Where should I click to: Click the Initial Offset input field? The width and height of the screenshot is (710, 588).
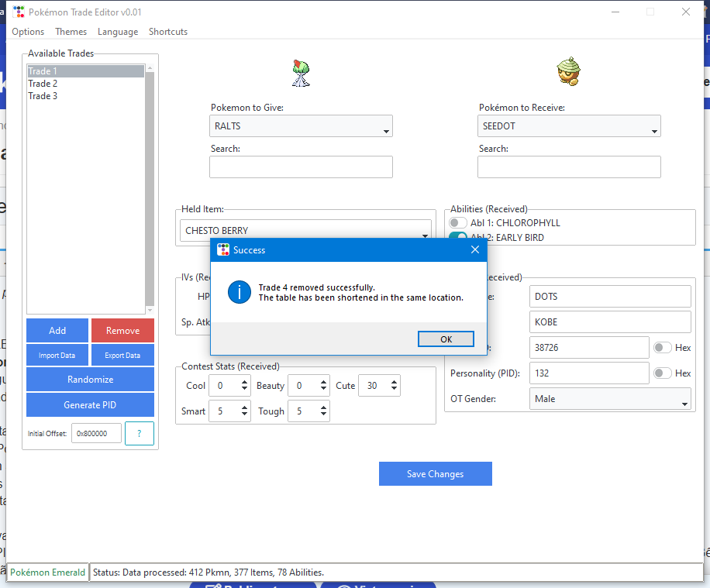point(96,434)
